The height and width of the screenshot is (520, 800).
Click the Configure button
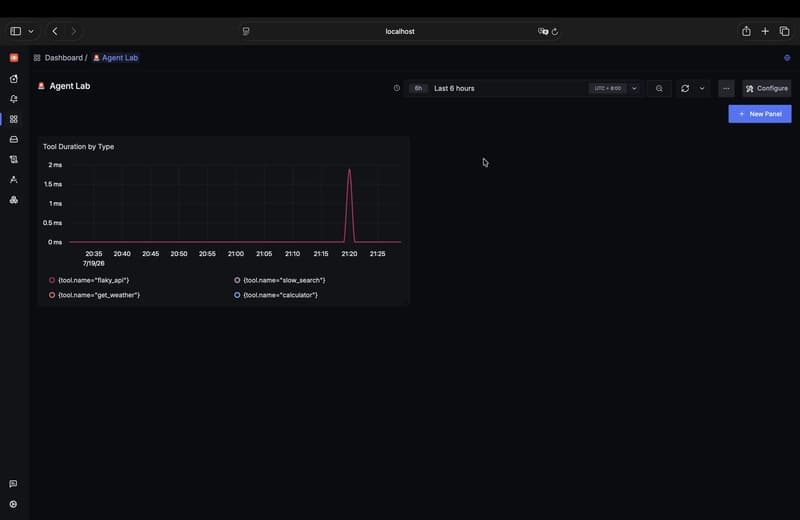click(766, 88)
